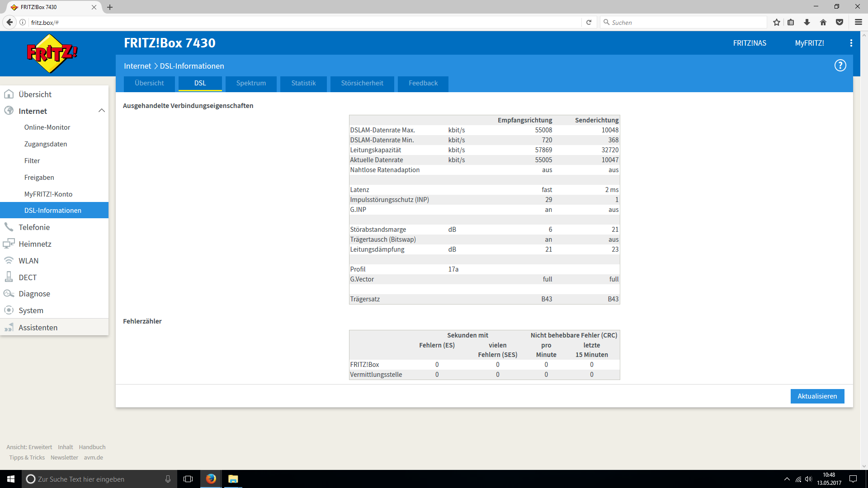
Task: Click the Aktuelle Datenrate value 55005
Action: coord(543,160)
